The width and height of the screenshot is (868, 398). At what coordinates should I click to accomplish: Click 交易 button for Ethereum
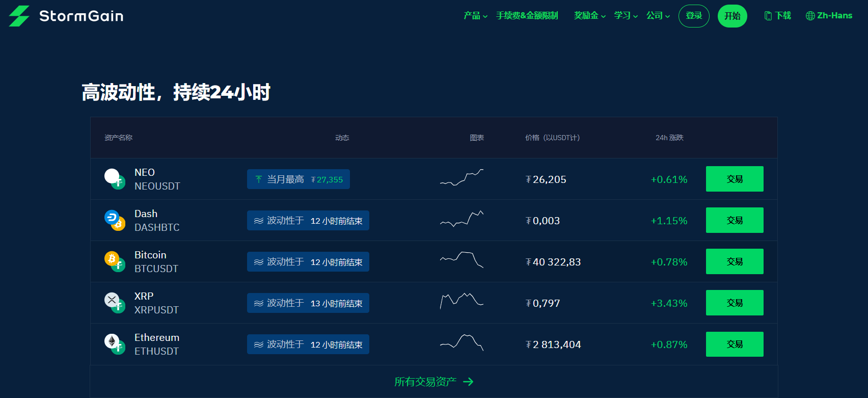pos(735,344)
